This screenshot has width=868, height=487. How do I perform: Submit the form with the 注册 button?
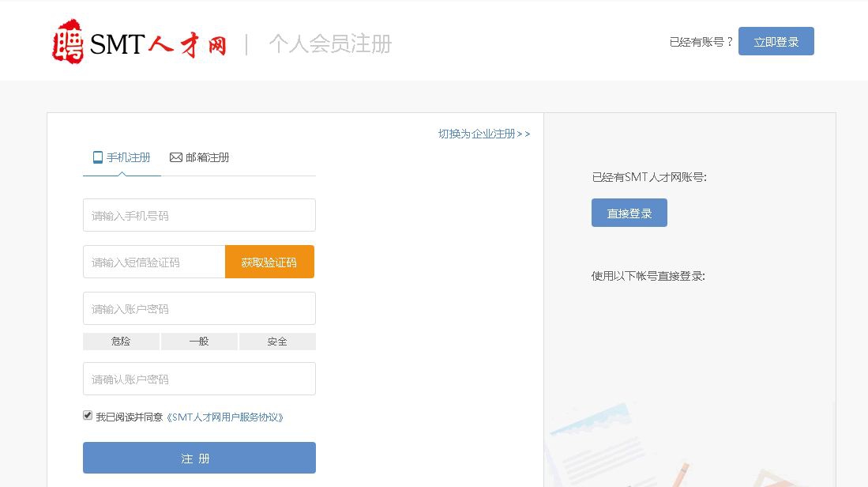click(199, 458)
